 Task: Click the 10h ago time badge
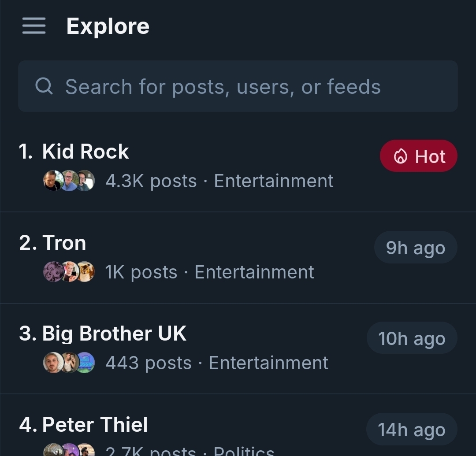(412, 338)
